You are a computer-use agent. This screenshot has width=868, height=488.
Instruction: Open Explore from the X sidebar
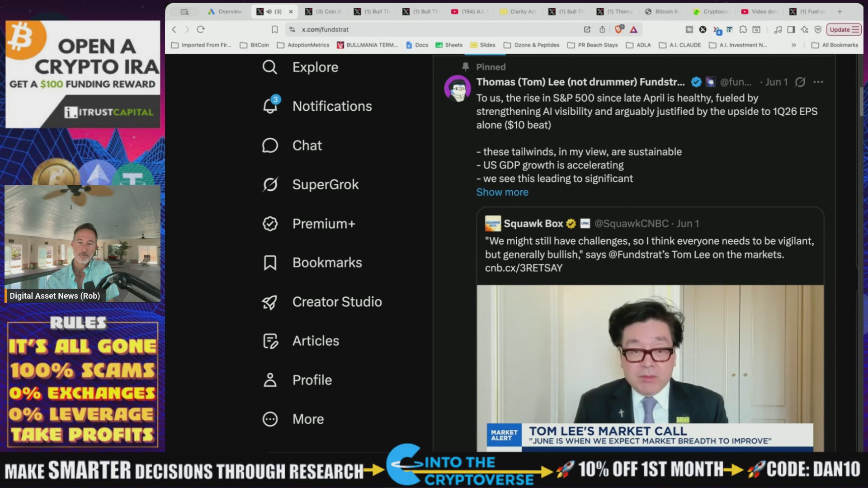pos(300,67)
